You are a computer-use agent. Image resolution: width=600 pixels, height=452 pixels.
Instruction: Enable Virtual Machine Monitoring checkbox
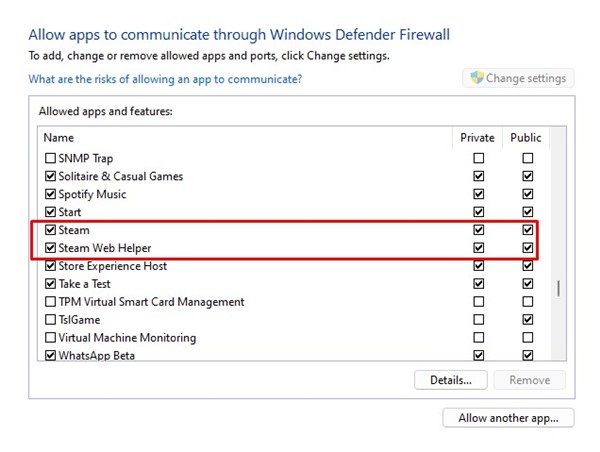pos(51,338)
